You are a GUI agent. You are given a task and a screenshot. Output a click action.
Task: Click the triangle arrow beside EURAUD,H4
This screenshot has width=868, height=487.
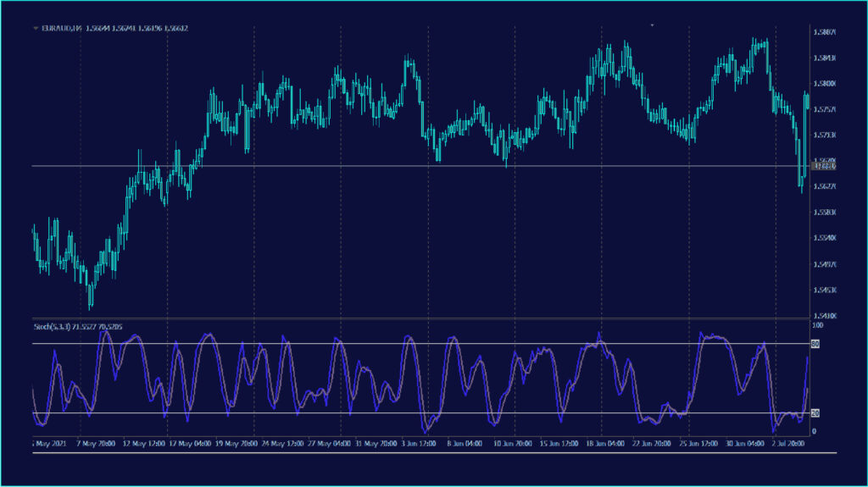(x=36, y=29)
